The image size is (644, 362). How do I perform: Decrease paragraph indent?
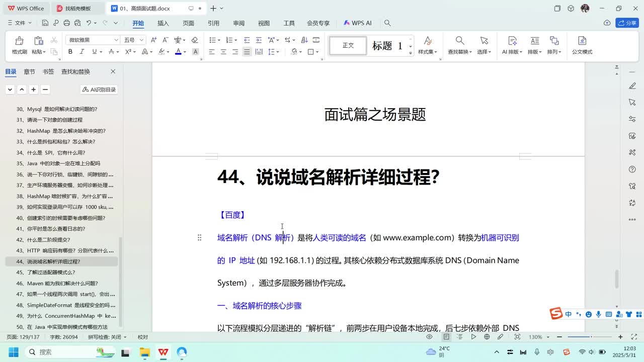tap(247, 40)
